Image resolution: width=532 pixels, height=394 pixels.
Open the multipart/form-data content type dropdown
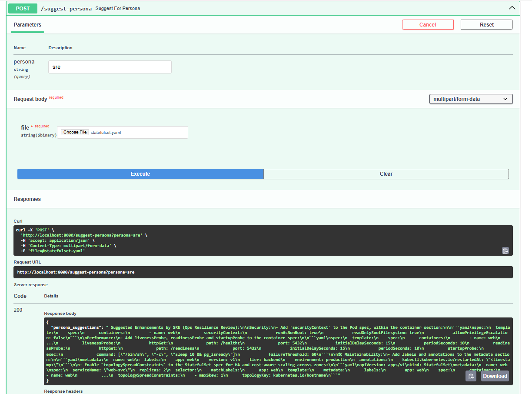click(x=471, y=99)
